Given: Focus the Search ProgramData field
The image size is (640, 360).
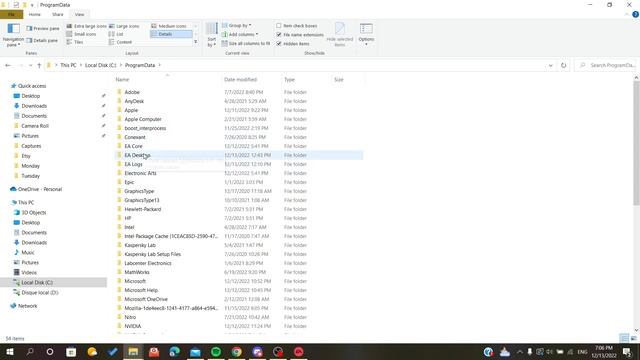Looking at the screenshot, I should pos(607,65).
